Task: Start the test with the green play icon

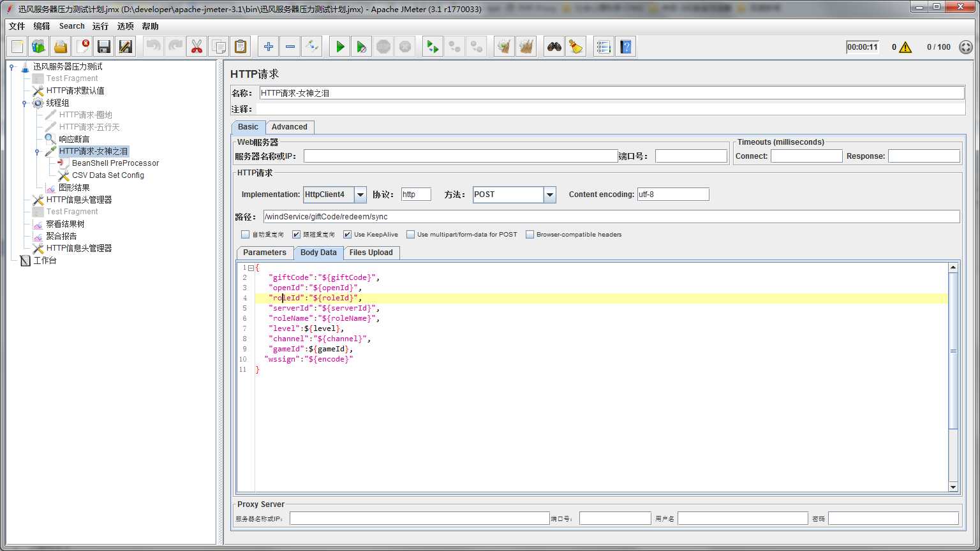Action: (340, 47)
